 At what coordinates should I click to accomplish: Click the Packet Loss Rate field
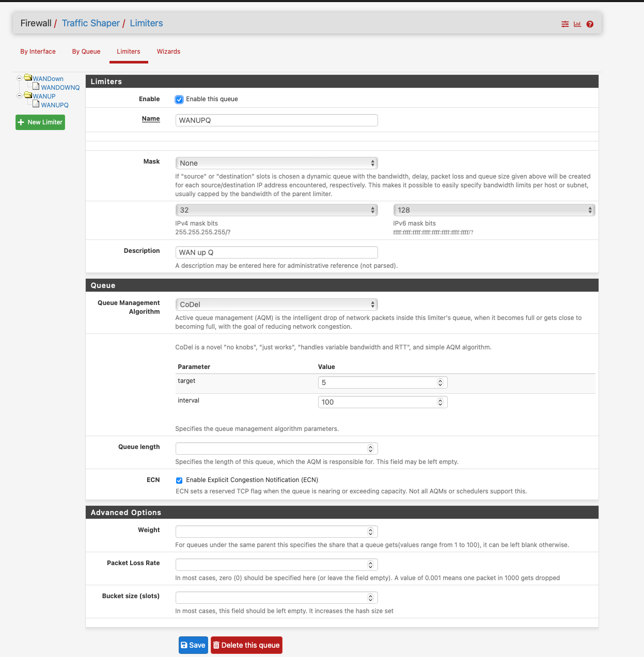click(x=276, y=565)
